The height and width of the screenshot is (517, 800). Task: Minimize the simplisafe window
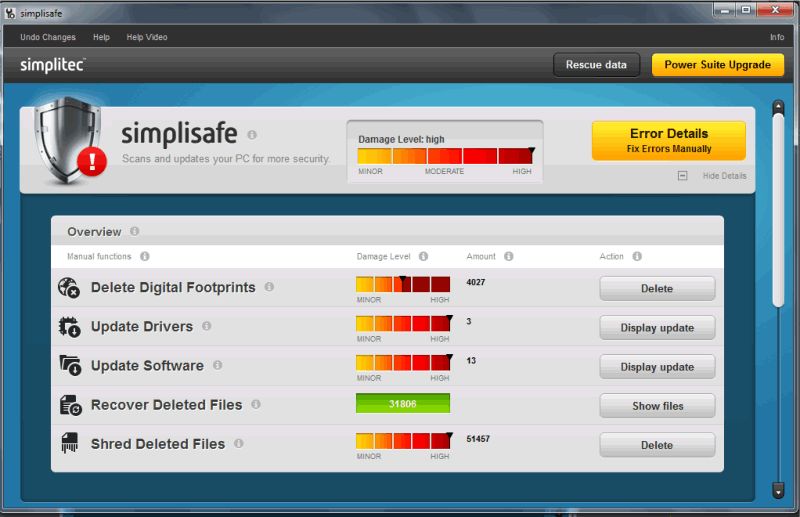(x=724, y=10)
